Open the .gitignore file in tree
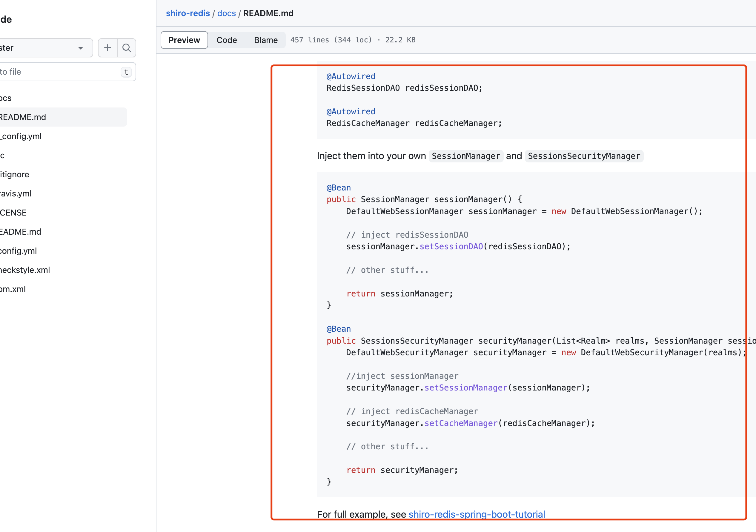756x532 pixels. (x=15, y=174)
